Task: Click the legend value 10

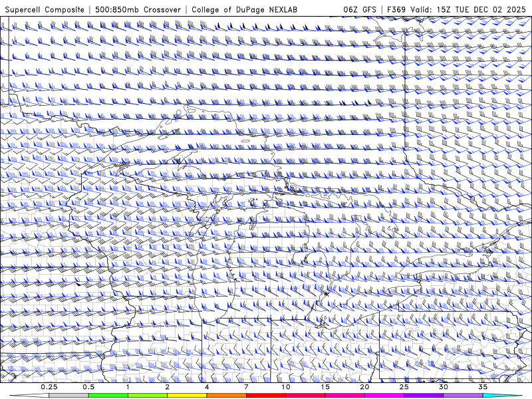Action: coord(286,387)
